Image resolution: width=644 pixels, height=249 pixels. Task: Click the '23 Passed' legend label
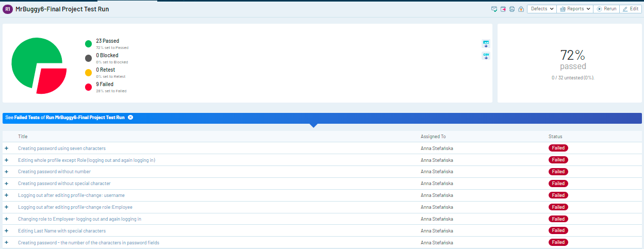107,41
